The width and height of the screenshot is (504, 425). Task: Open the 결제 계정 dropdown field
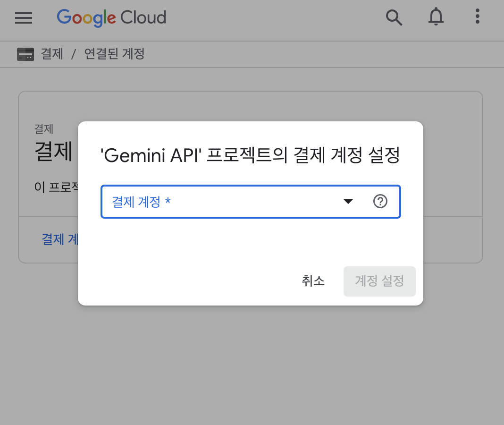(x=251, y=202)
